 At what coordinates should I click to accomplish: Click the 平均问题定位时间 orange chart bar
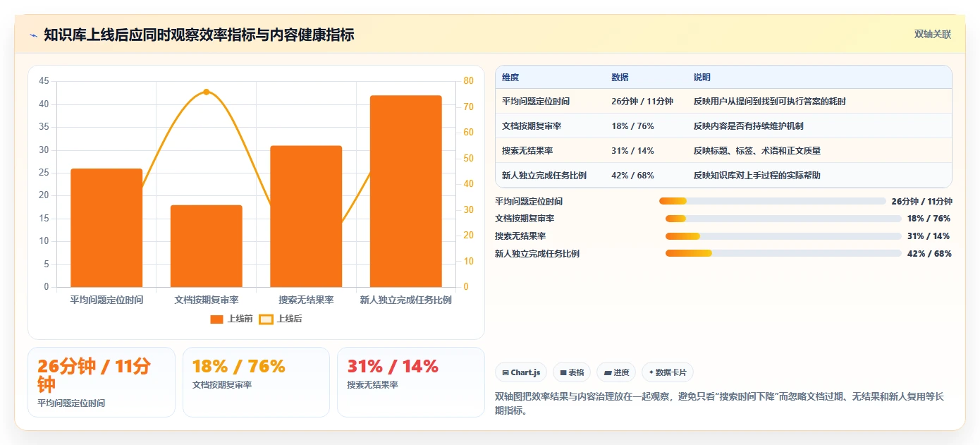[106, 228]
